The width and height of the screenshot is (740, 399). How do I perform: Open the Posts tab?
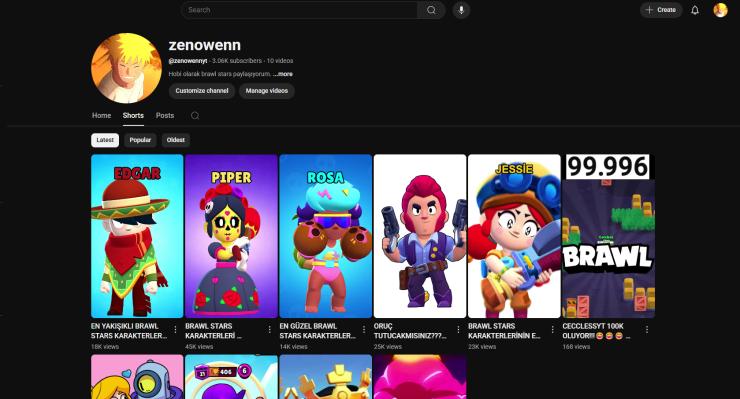pos(165,115)
